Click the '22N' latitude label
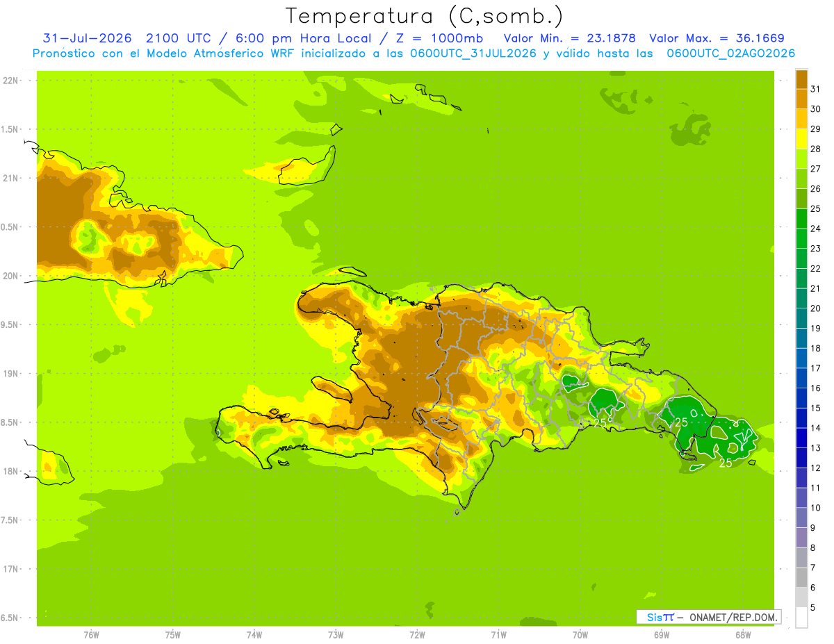The image size is (834, 644). coord(10,81)
